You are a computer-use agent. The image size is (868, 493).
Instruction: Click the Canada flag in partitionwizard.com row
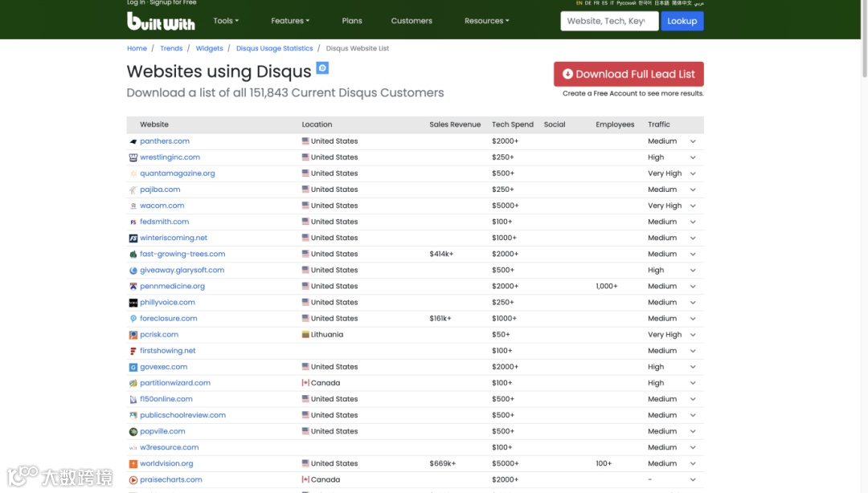305,382
